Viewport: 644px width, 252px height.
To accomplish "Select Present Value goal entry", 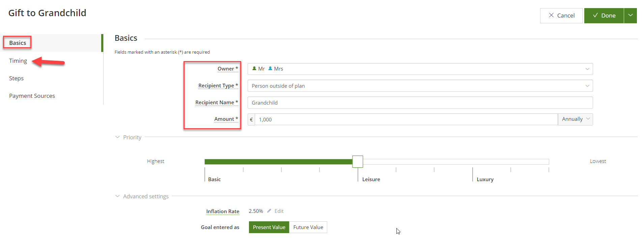I will (x=269, y=227).
